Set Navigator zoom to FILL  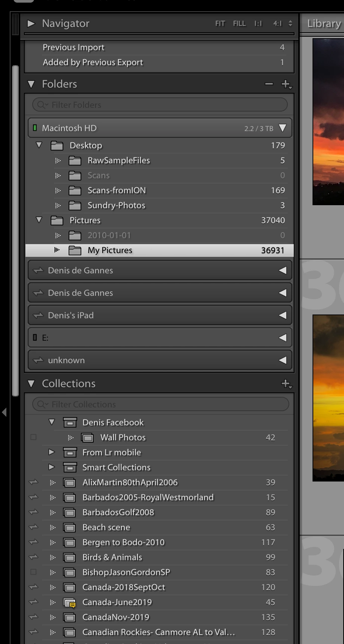(x=239, y=24)
